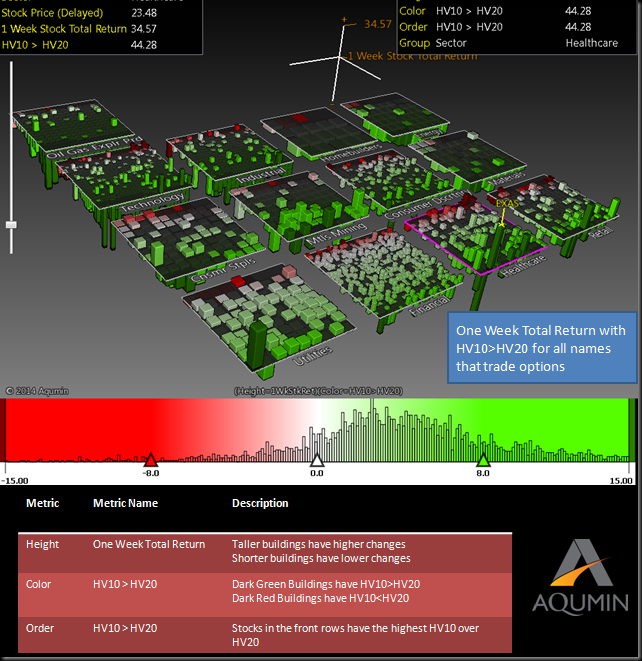The image size is (642, 661).
Task: Click the Order HV10 > HV20 row
Action: (x=516, y=27)
